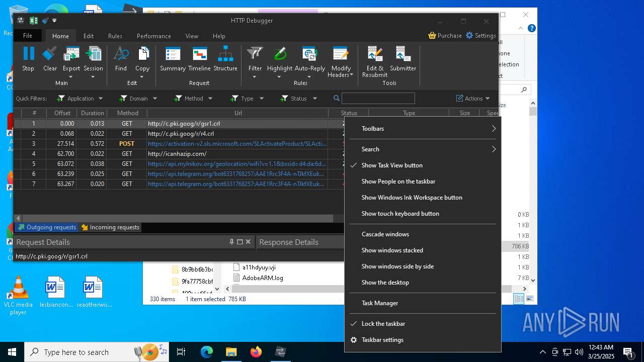Click the Clear icon in Main group
This screenshot has width=644, height=362.
(x=50, y=54)
